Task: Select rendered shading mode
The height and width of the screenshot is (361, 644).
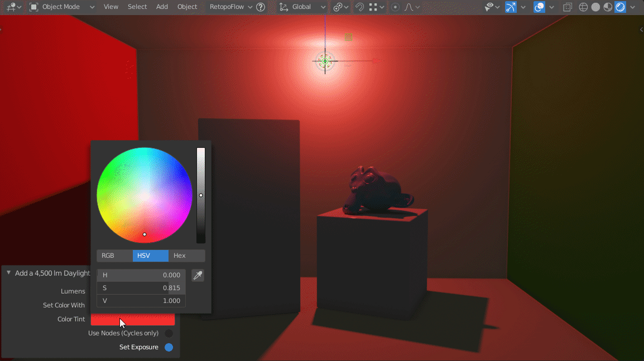Action: pyautogui.click(x=620, y=7)
